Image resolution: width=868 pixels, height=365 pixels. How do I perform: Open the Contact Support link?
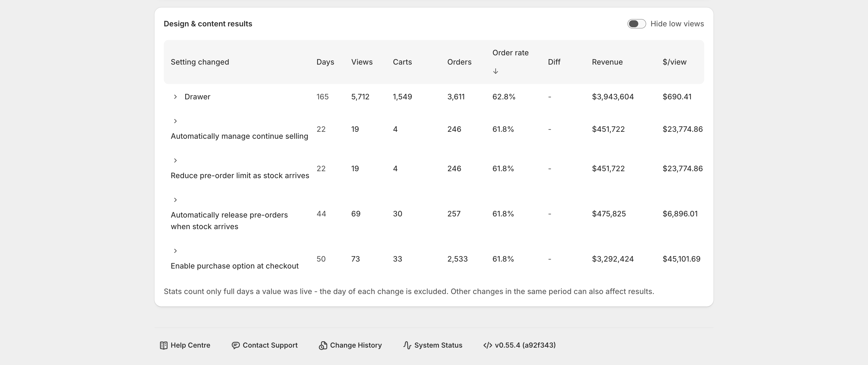pyautogui.click(x=264, y=345)
